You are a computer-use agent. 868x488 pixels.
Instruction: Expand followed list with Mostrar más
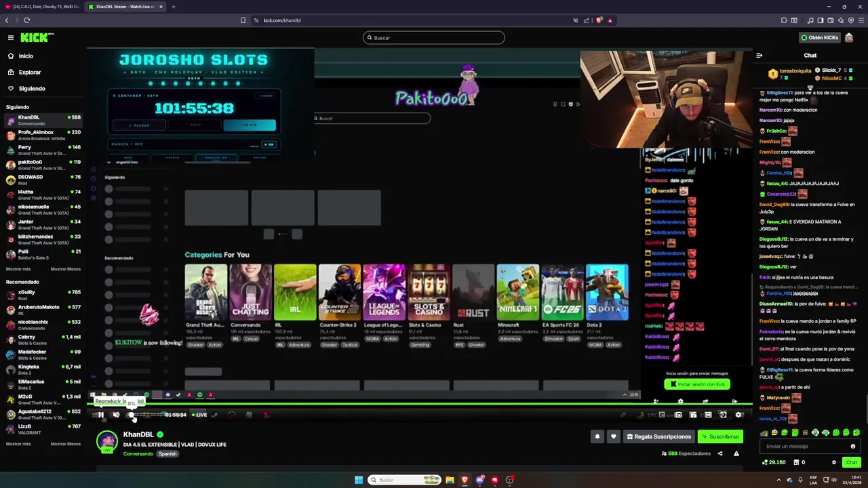pyautogui.click(x=18, y=269)
